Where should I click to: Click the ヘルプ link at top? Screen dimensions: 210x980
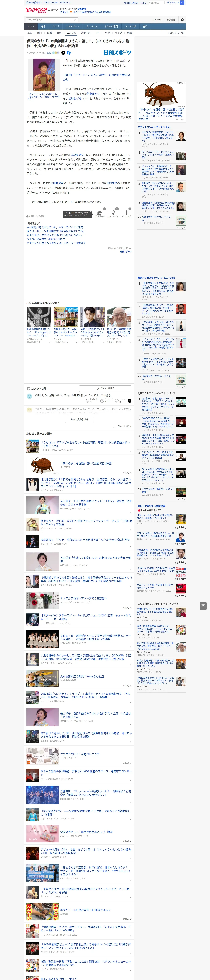[x=143, y=3]
